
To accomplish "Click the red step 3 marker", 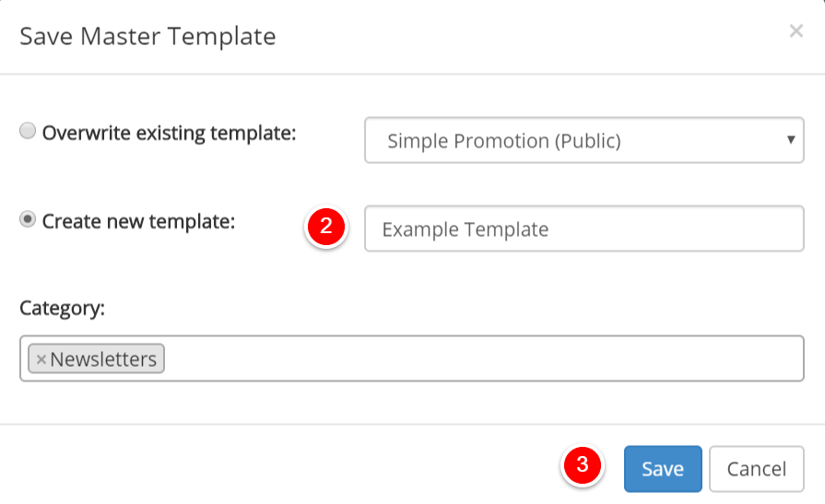I will 583,465.
